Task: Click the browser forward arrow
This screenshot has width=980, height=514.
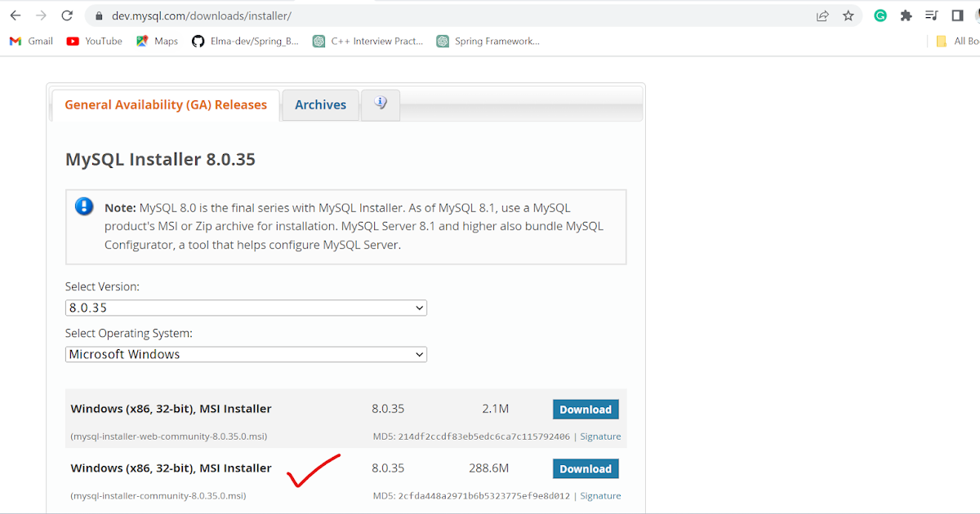Action: (42, 16)
